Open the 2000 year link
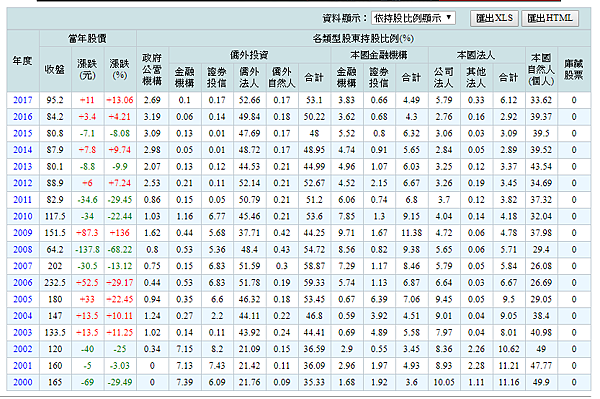This screenshot has height=399, width=600. click(23, 383)
